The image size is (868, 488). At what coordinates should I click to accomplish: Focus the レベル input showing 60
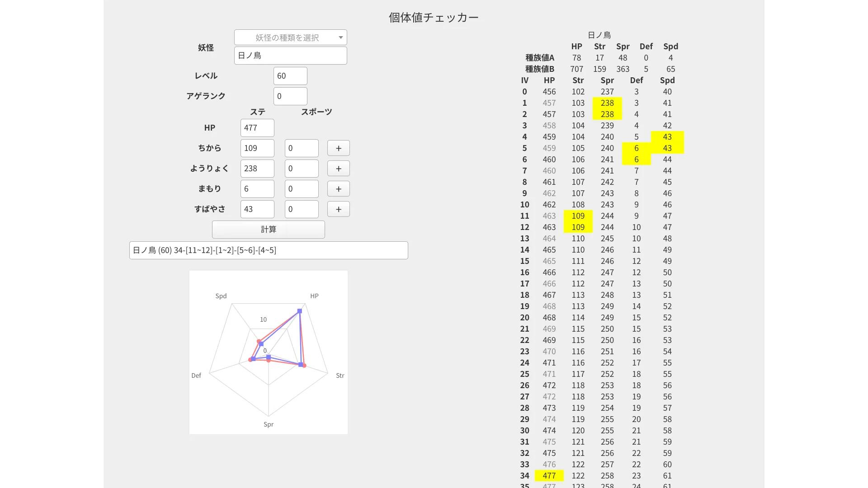[290, 76]
